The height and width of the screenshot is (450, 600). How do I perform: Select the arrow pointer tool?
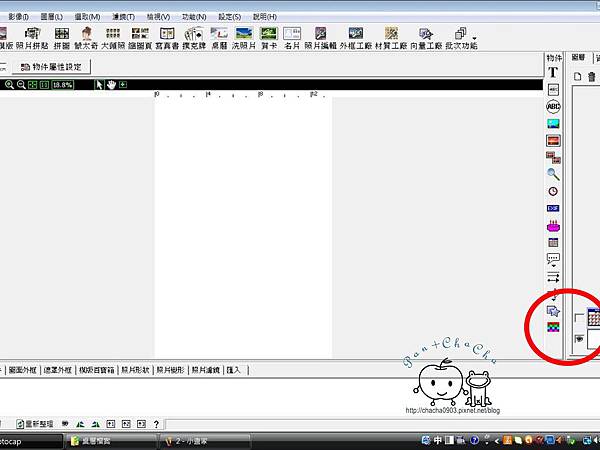pyautogui.click(x=99, y=85)
